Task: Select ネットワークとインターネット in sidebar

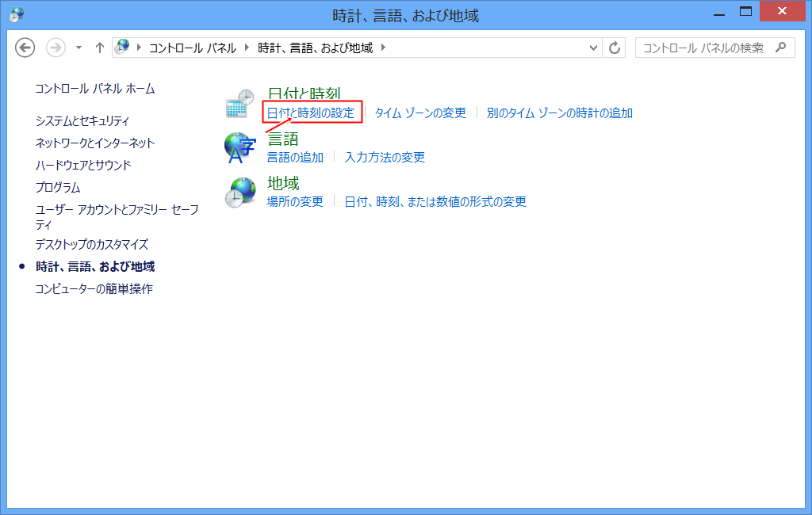Action: click(95, 143)
